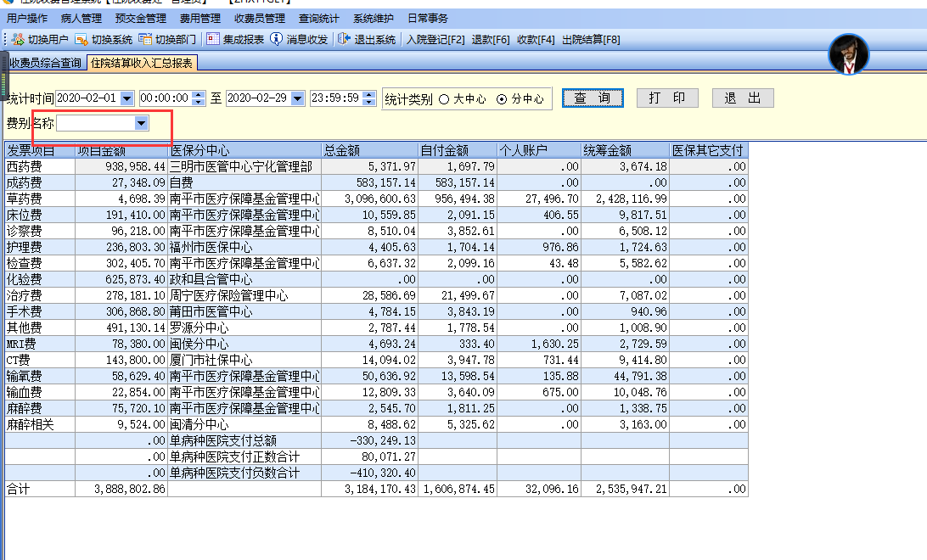Click 出院结算[F8] toolbar item

point(591,40)
